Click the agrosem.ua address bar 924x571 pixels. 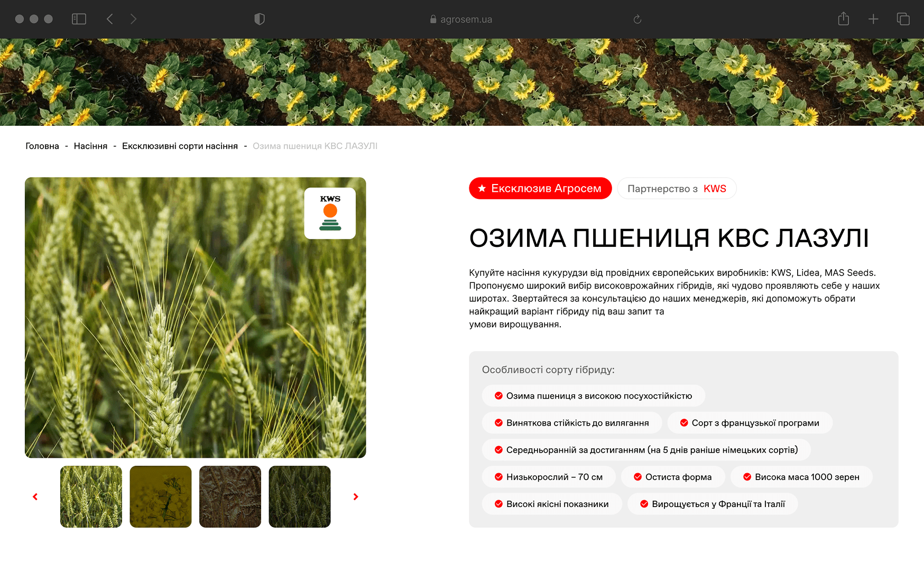pyautogui.click(x=461, y=20)
